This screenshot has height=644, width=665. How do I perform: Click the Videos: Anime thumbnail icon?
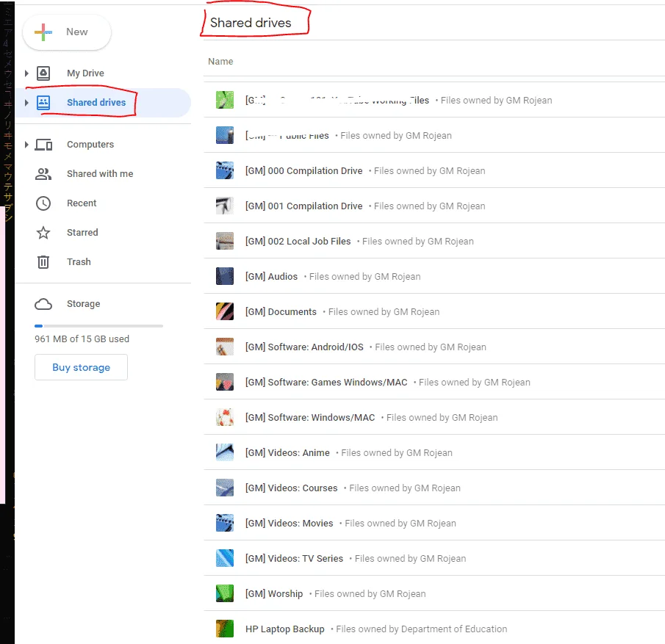[x=225, y=452]
